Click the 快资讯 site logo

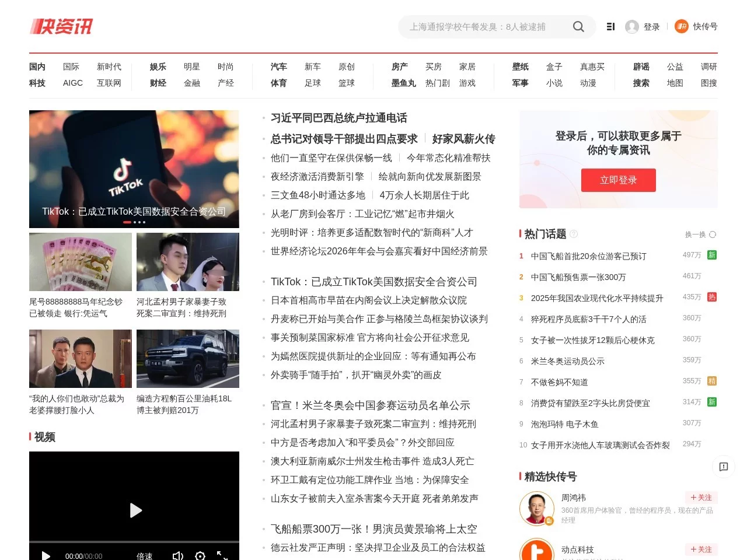coord(61,26)
